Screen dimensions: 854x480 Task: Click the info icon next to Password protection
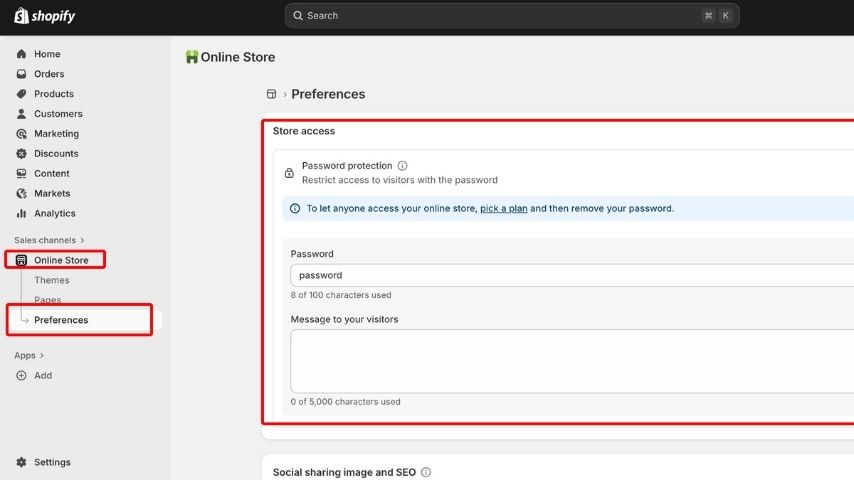click(x=402, y=166)
